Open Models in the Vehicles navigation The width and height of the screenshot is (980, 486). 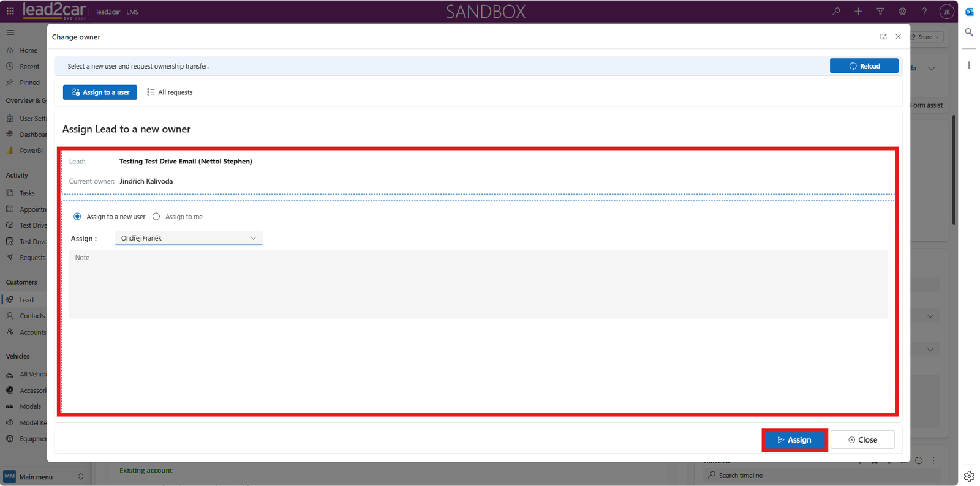[30, 406]
